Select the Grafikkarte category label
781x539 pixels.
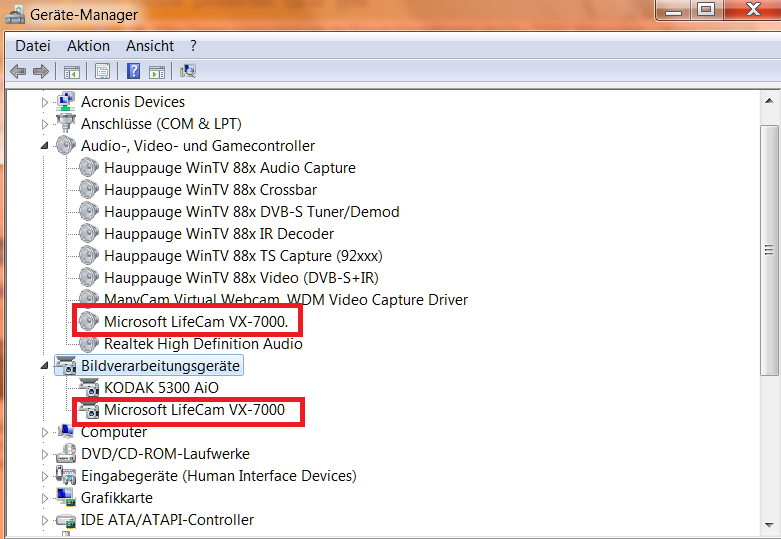click(x=117, y=498)
